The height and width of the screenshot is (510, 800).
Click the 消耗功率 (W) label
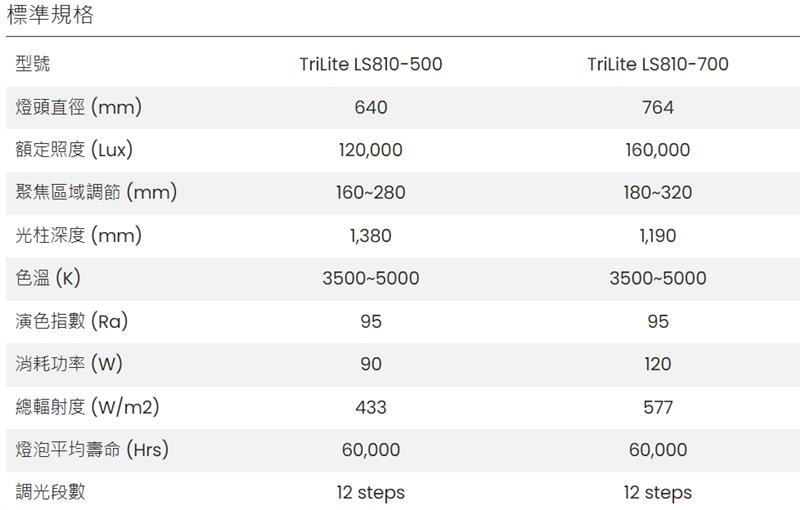[x=69, y=364]
